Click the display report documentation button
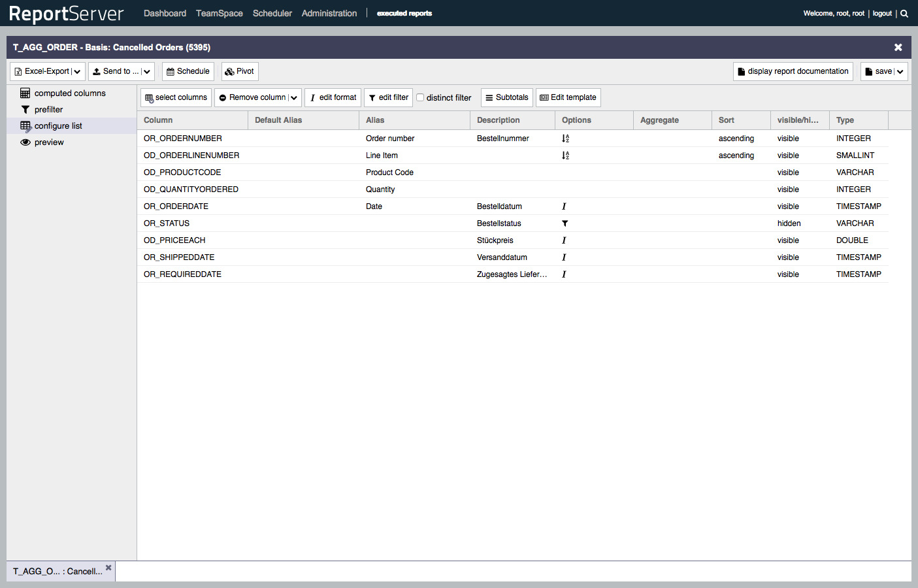The width and height of the screenshot is (918, 588). [x=793, y=71]
